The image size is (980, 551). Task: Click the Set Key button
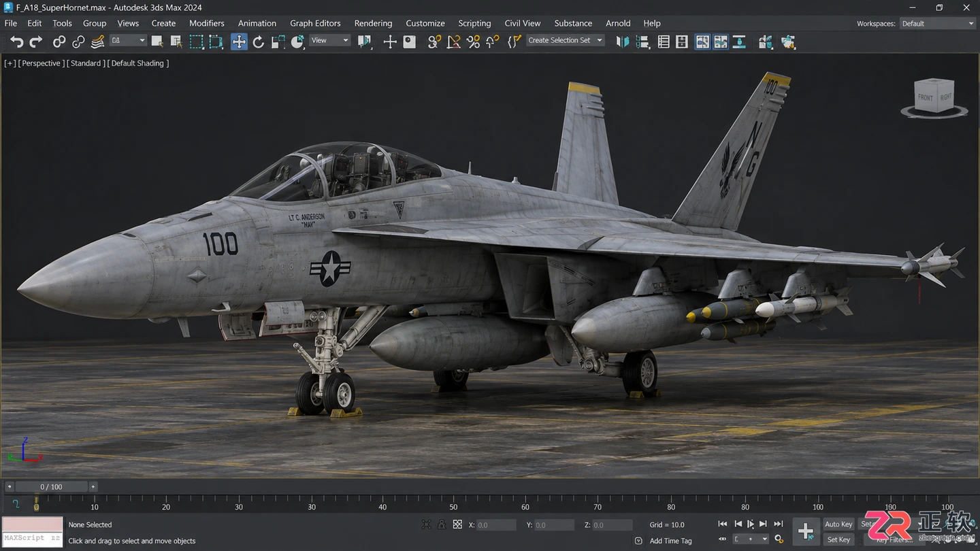[838, 539]
